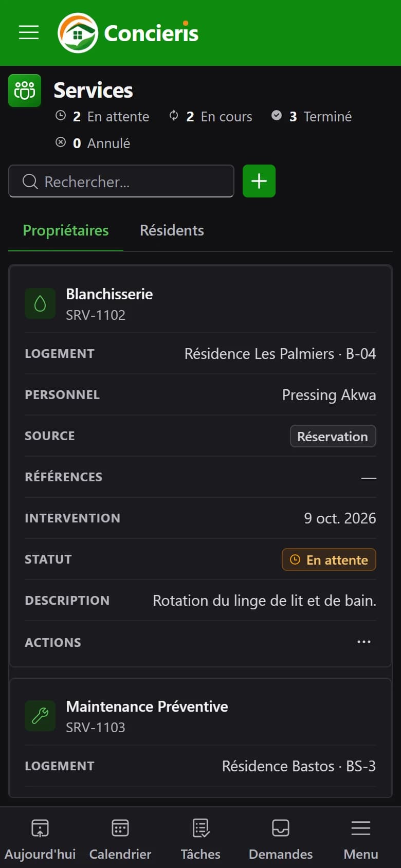Open Demandes inbox in bottom bar
The width and height of the screenshot is (401, 868).
point(281,838)
